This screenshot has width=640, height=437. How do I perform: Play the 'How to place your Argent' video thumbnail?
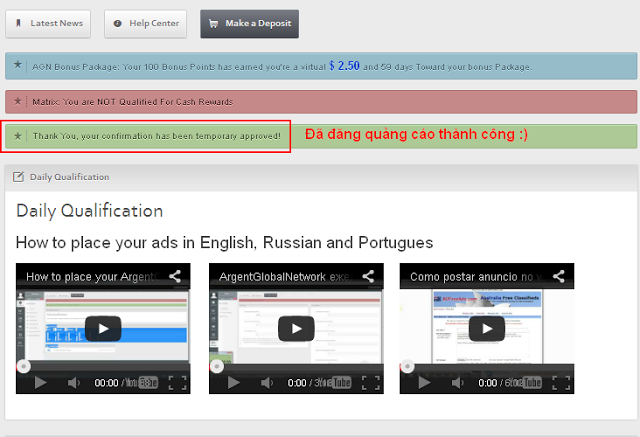pyautogui.click(x=103, y=328)
